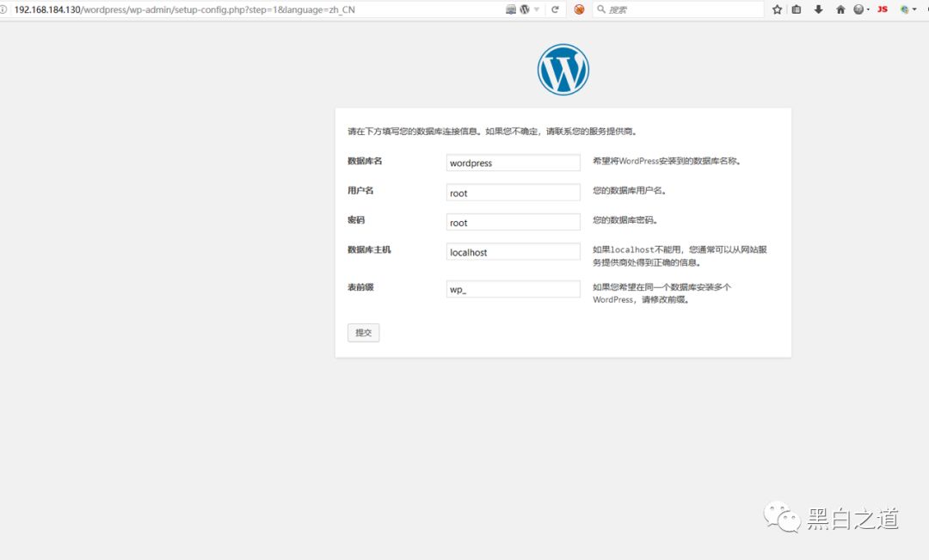Click the 表前缀 label
929x560 pixels.
360,286
